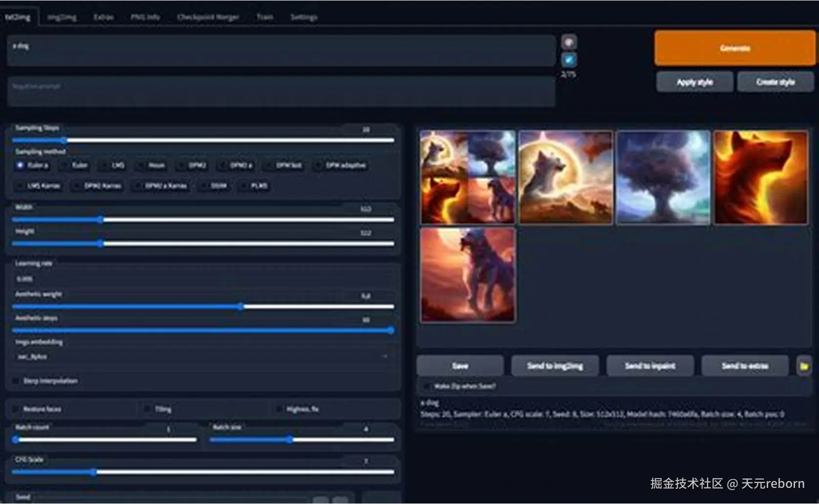Click the Batch size slider
This screenshot has height=504, width=819.
point(302,439)
